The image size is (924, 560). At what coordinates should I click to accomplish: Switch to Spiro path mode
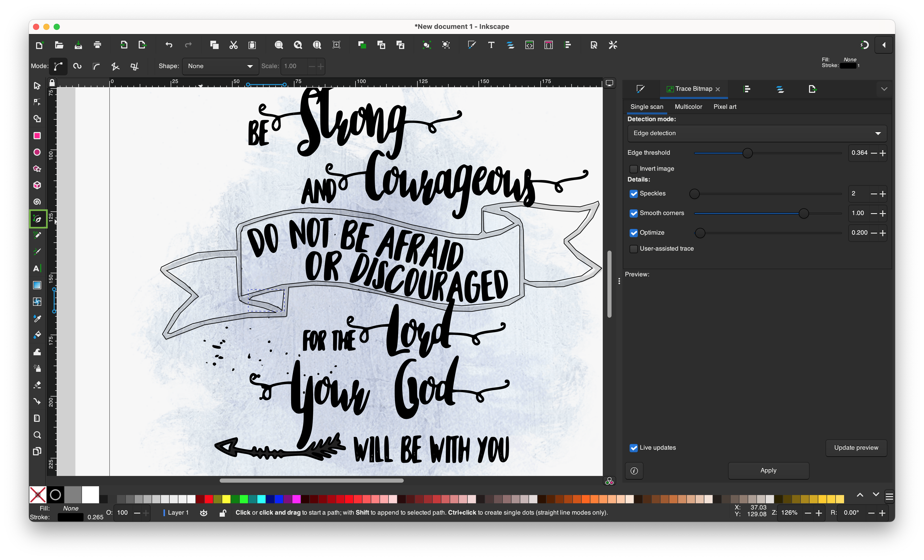[x=77, y=66]
